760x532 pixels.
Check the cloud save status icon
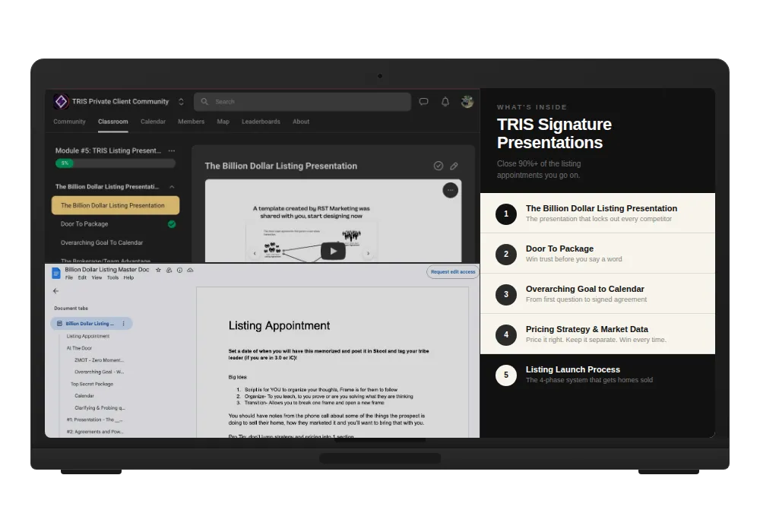click(190, 271)
